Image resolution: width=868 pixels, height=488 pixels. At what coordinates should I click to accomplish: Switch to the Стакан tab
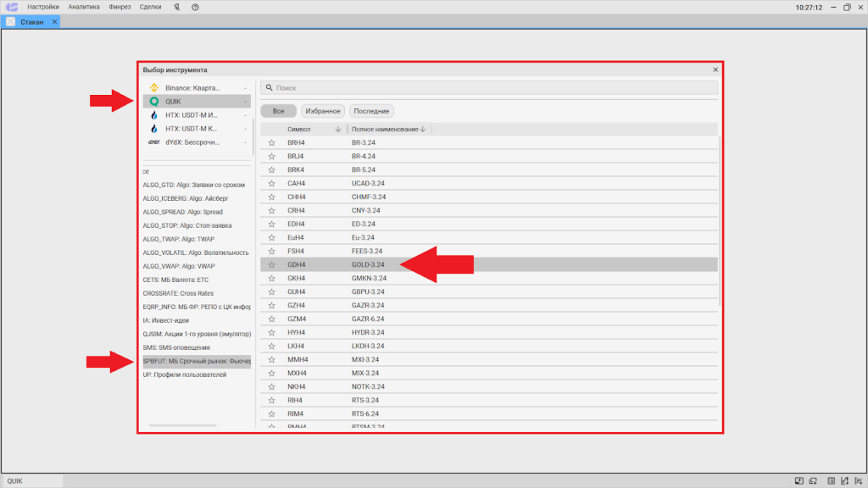31,21
